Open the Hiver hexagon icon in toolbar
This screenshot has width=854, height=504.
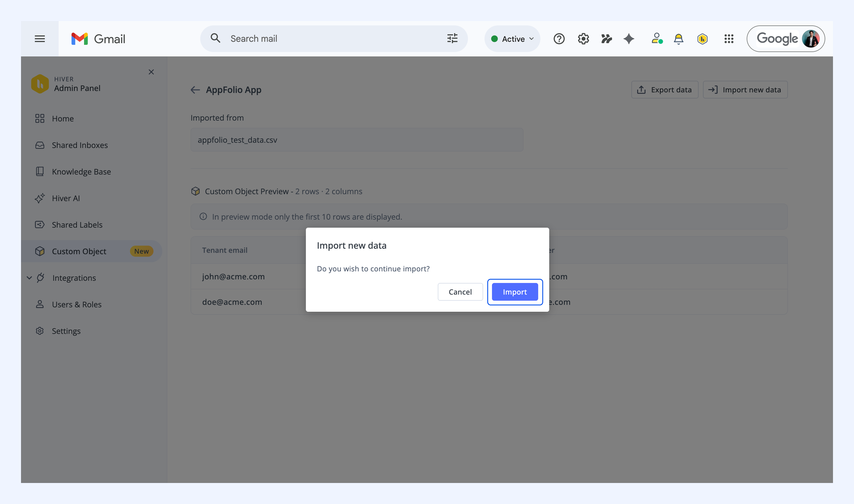click(702, 39)
